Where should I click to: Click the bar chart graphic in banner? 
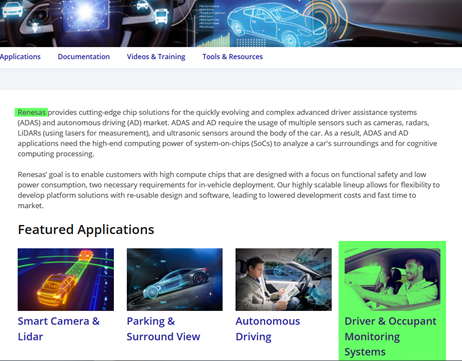[x=216, y=40]
